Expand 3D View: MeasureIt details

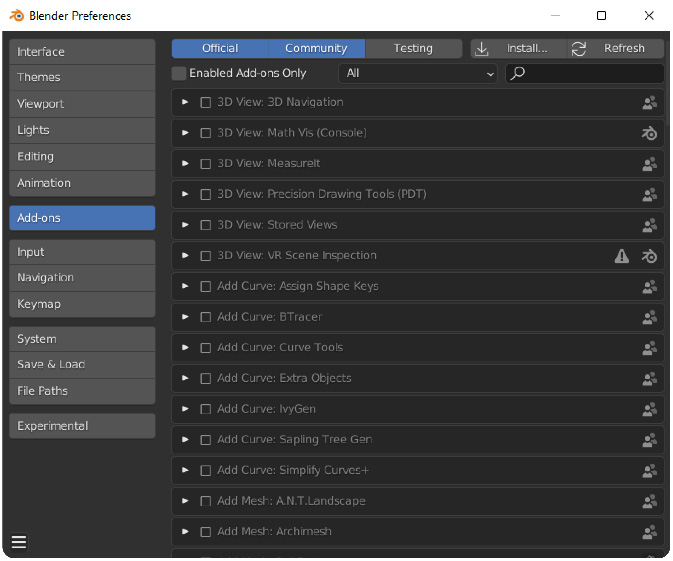coord(185,164)
